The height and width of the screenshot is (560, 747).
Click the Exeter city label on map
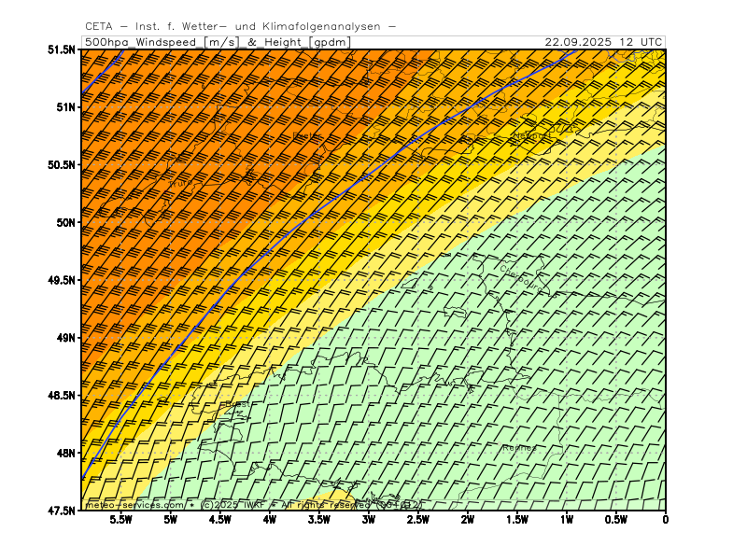pyautogui.click(x=306, y=135)
